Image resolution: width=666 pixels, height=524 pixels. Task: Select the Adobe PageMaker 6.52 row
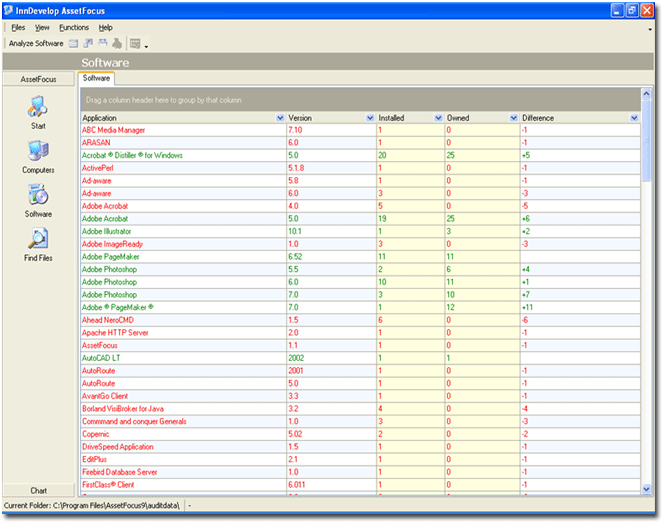pyautogui.click(x=361, y=257)
